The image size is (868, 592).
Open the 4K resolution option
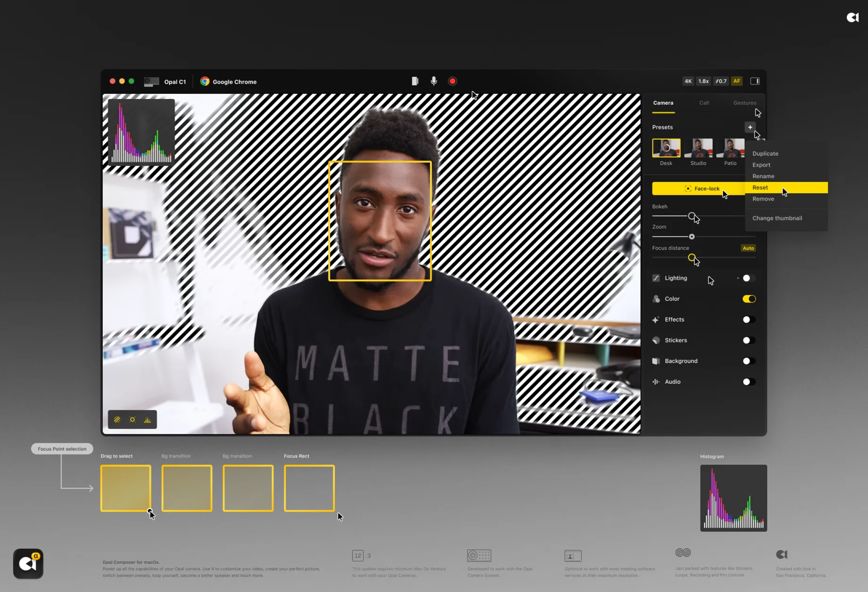(x=688, y=81)
